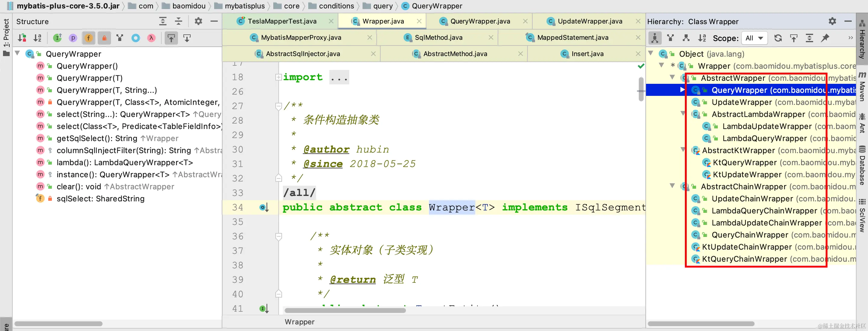Collapse the AbstractLambdaWrapper node
This screenshot has height=331, width=868.
coord(683,114)
